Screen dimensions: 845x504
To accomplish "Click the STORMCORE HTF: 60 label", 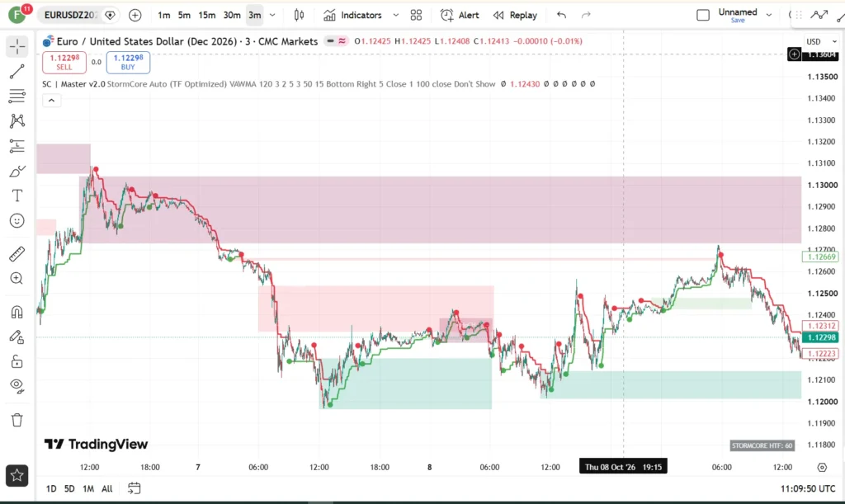I will (762, 445).
